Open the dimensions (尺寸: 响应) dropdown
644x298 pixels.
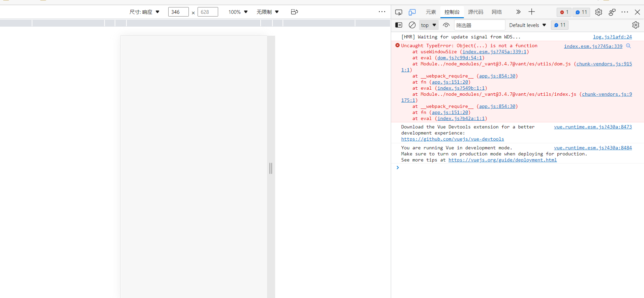[145, 12]
